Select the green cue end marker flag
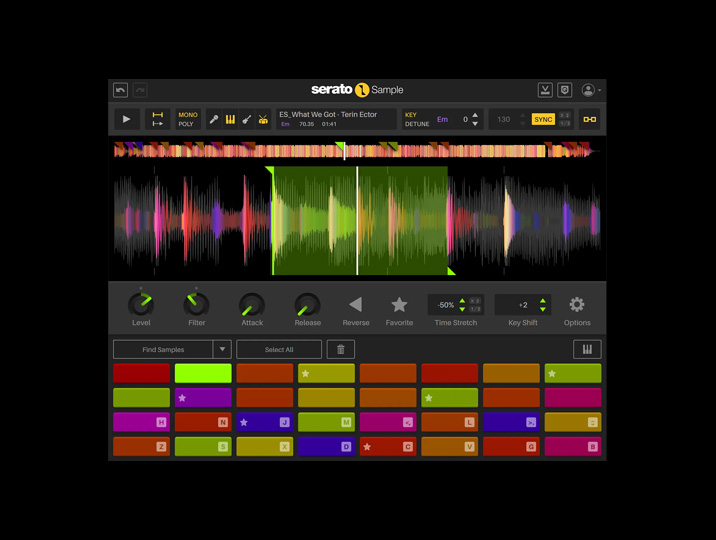The image size is (716, 540). tap(451, 271)
